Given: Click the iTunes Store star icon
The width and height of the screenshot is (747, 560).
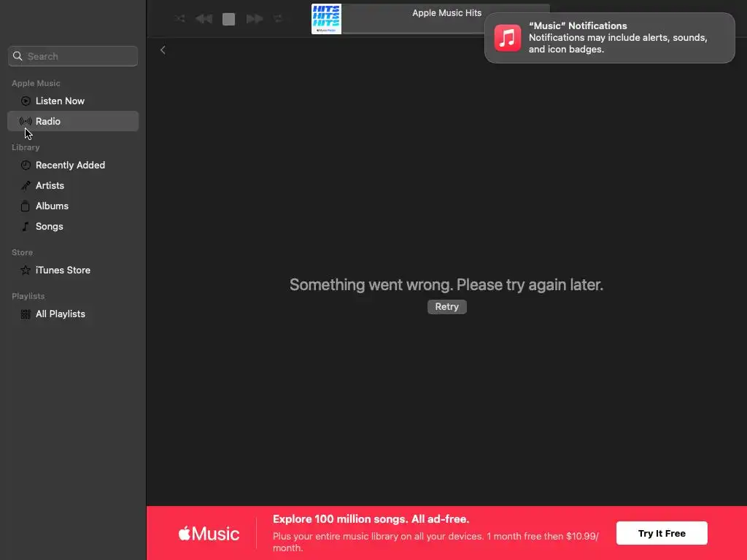Looking at the screenshot, I should pyautogui.click(x=26, y=270).
